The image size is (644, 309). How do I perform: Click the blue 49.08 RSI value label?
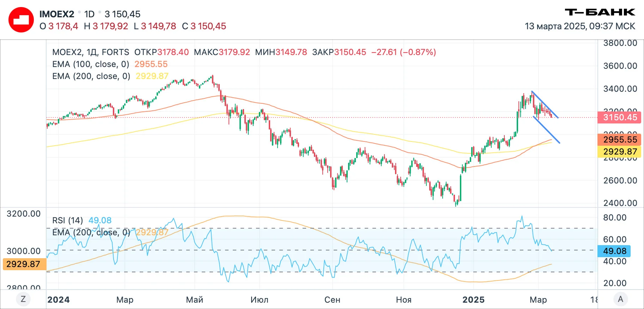[614, 251]
